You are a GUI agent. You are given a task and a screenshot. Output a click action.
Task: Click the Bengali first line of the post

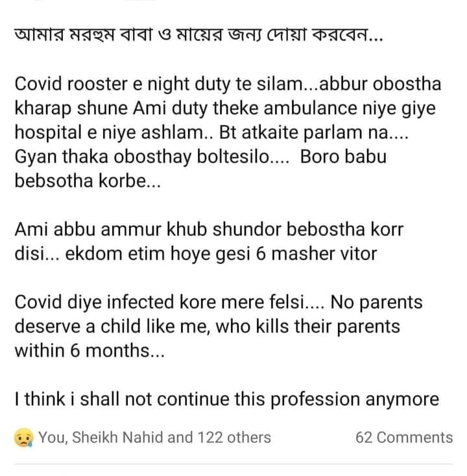pyautogui.click(x=199, y=35)
